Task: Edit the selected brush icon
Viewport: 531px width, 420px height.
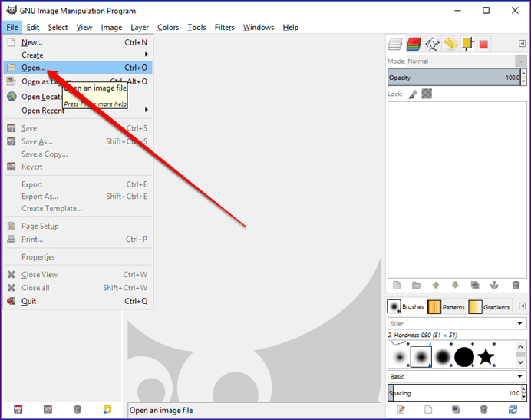Action: point(401,409)
